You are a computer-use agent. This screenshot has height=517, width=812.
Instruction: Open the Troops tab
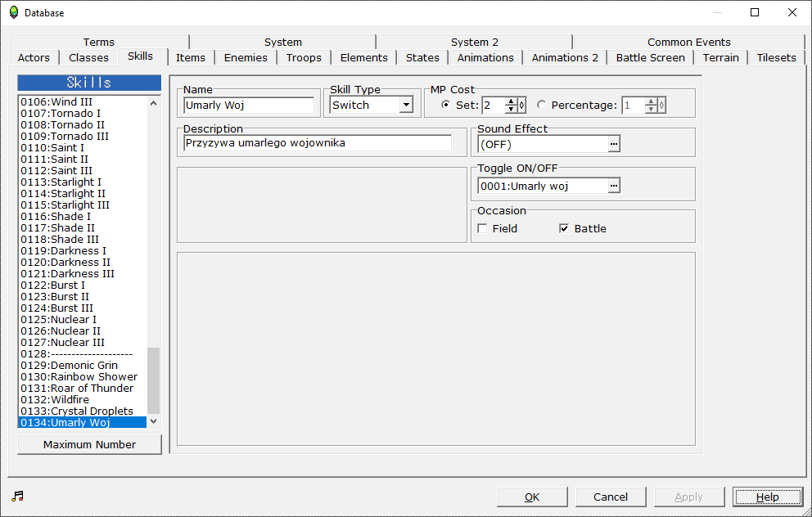point(304,57)
